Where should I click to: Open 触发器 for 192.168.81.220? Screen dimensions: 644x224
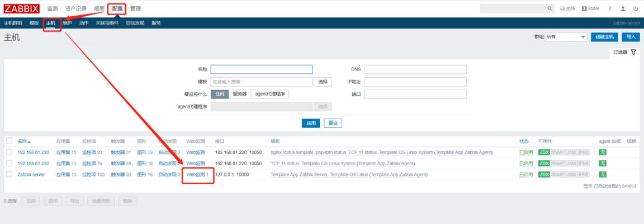click(118, 152)
